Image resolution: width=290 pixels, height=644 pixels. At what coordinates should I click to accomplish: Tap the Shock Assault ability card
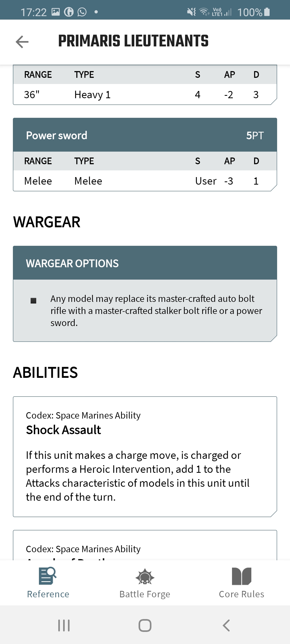[x=145, y=456]
